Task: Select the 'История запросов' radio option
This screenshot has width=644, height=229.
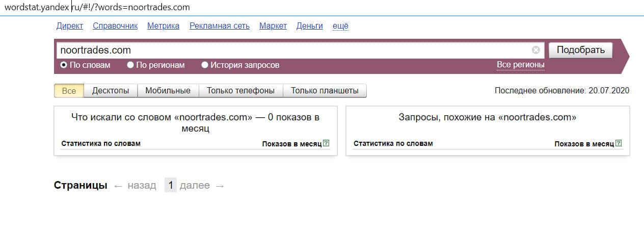Action: tap(205, 65)
